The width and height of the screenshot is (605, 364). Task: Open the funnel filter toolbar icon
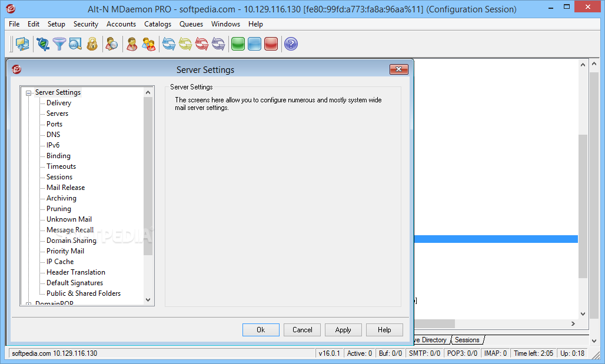(59, 44)
